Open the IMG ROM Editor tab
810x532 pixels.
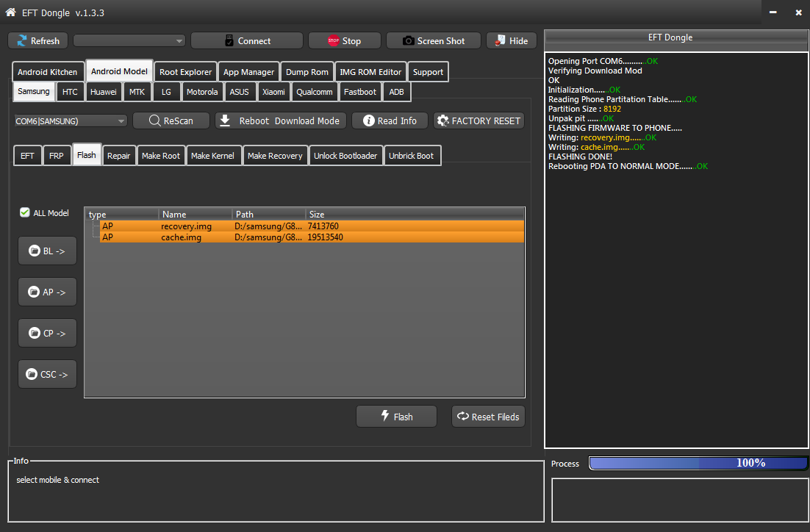370,72
